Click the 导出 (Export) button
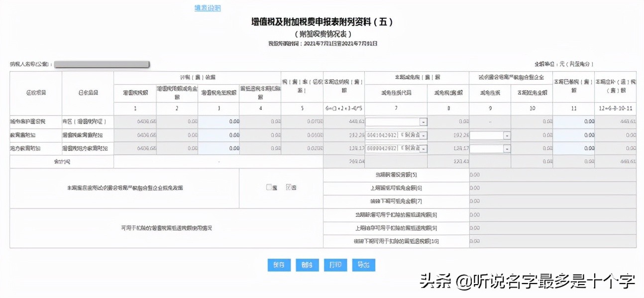644x298 pixels. (x=363, y=265)
